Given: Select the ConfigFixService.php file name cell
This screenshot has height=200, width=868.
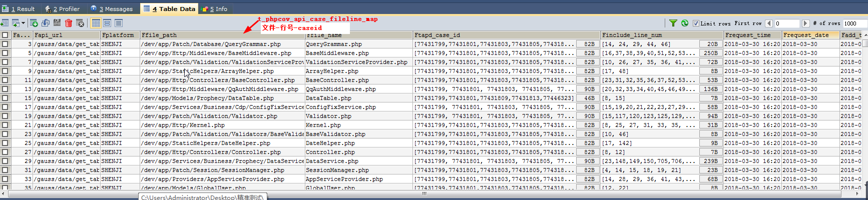Looking at the screenshot, I should coord(359,107).
